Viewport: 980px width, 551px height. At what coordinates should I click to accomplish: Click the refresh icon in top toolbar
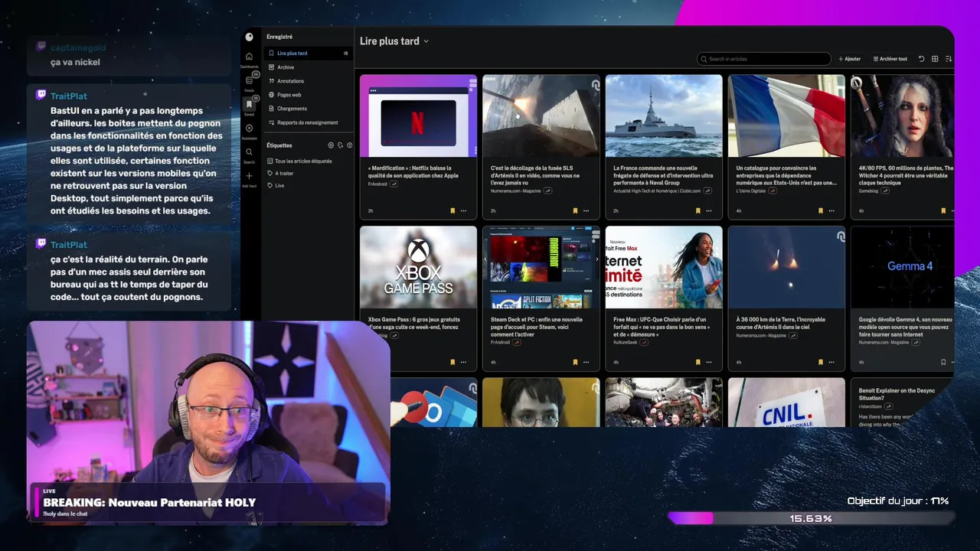[x=921, y=59]
